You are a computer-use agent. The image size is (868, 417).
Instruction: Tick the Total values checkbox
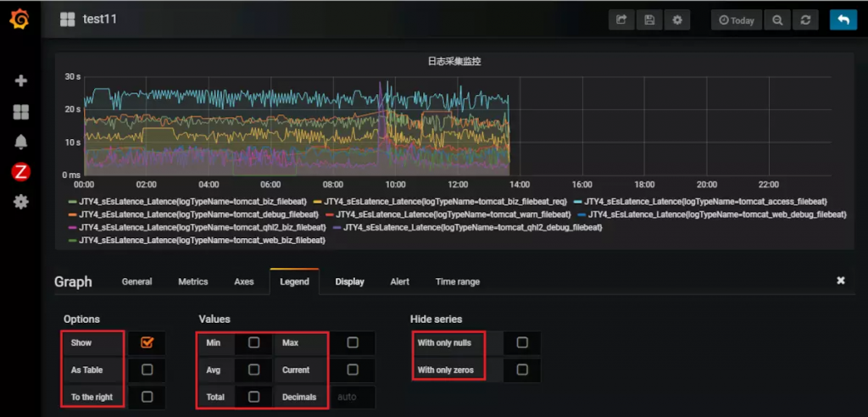tap(253, 397)
